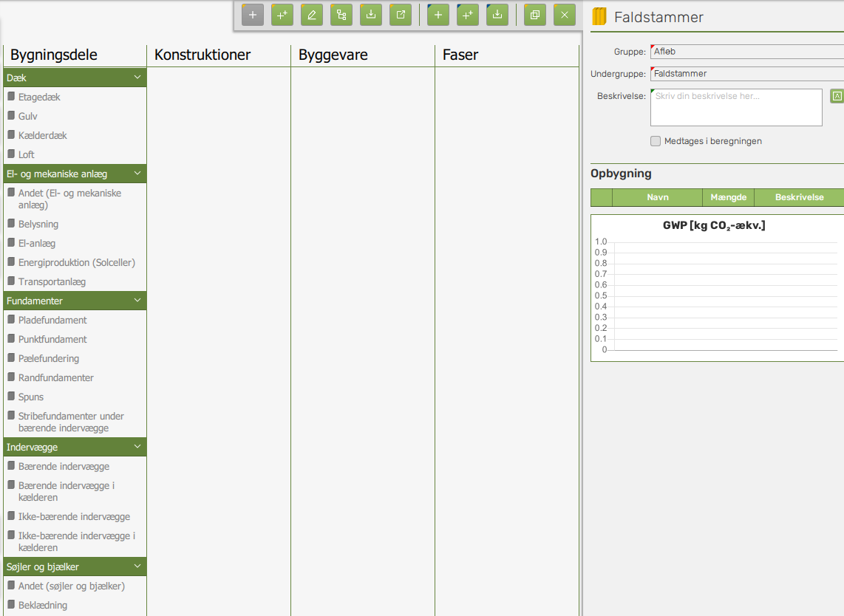Collapse the Fundamenter group chevron
844x616 pixels.
click(137, 301)
